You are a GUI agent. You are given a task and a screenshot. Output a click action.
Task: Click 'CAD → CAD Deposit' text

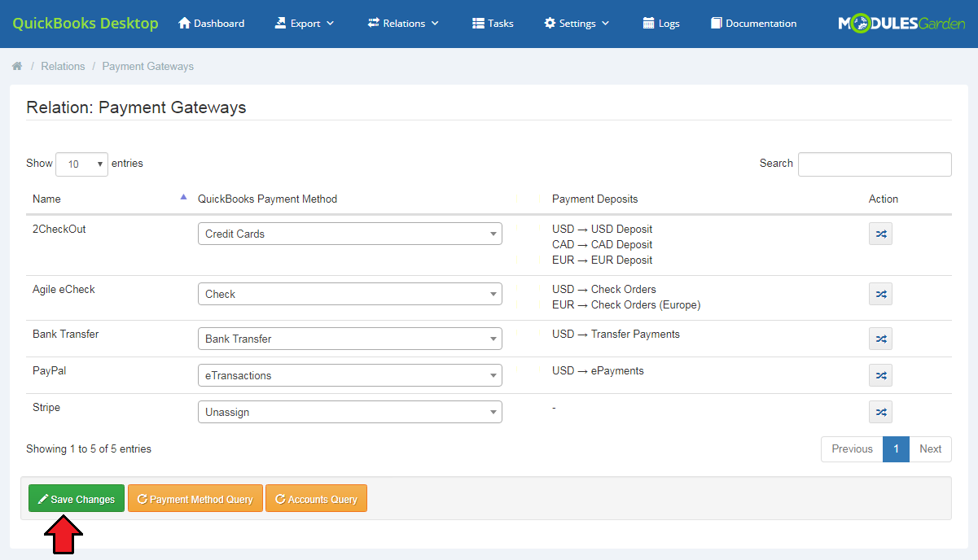pos(602,244)
